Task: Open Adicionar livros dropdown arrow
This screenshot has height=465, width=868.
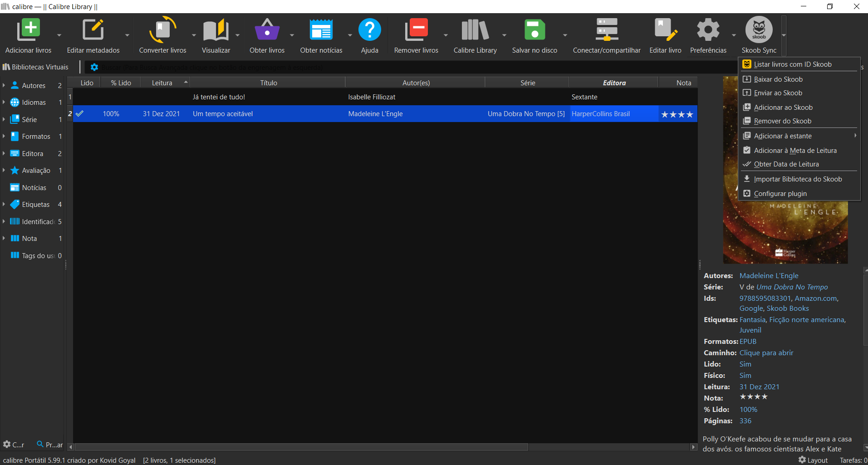Action: tap(59, 35)
